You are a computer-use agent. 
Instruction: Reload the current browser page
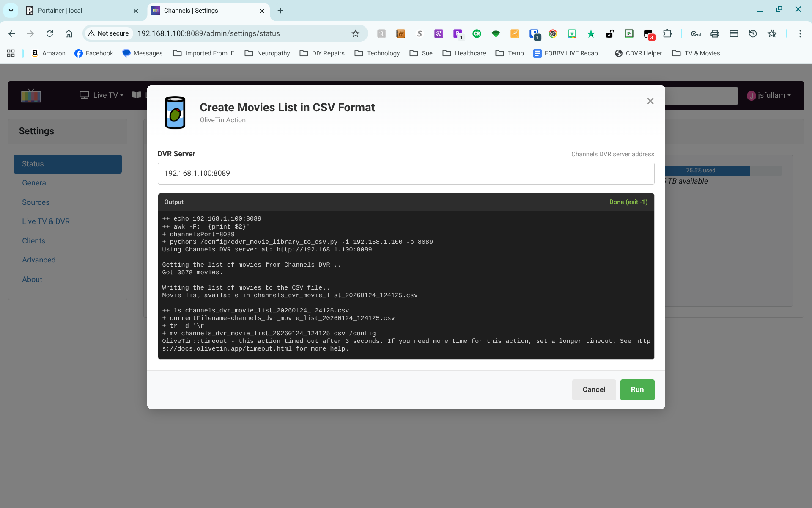click(x=49, y=33)
